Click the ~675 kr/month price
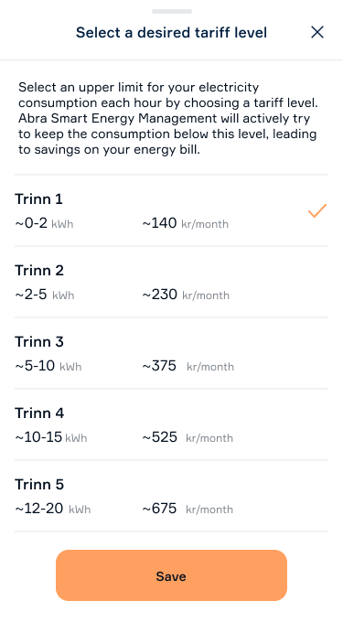The width and height of the screenshot is (343, 644). (x=188, y=509)
